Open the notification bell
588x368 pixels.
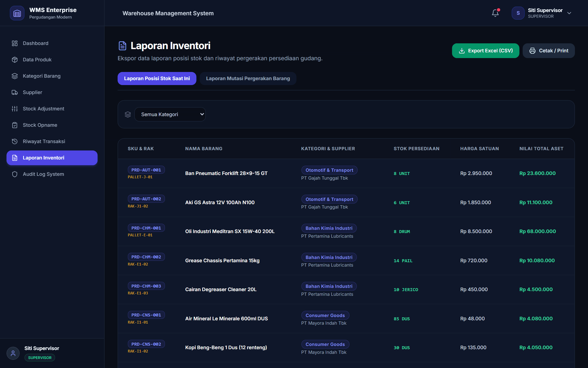[x=495, y=13]
